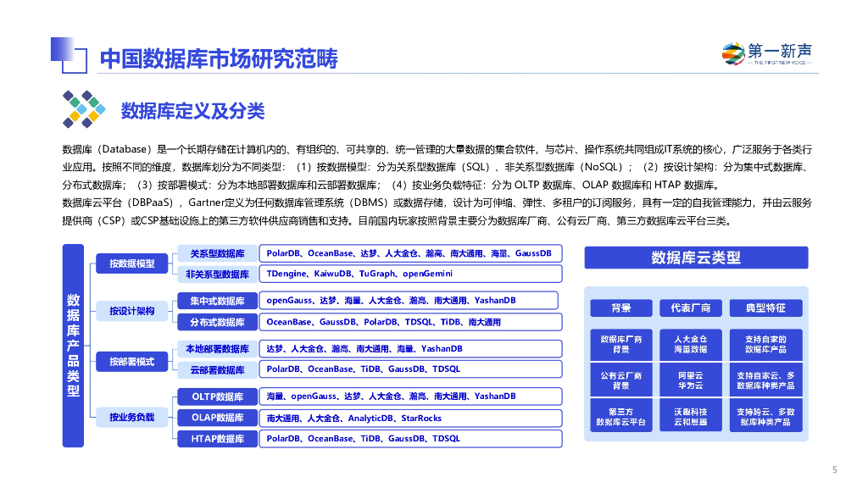The height and width of the screenshot is (488, 868).
Task: Click the 数据库云类型 header banner
Action: point(696,258)
